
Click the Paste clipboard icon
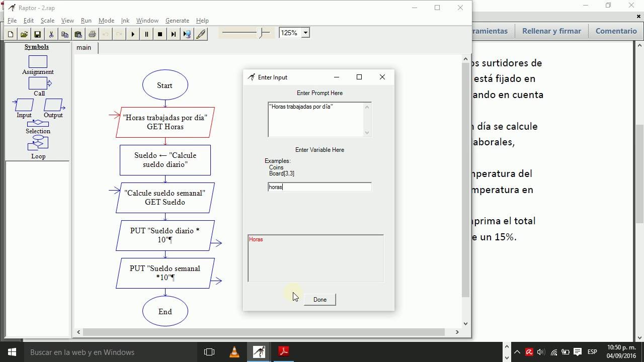click(x=78, y=34)
